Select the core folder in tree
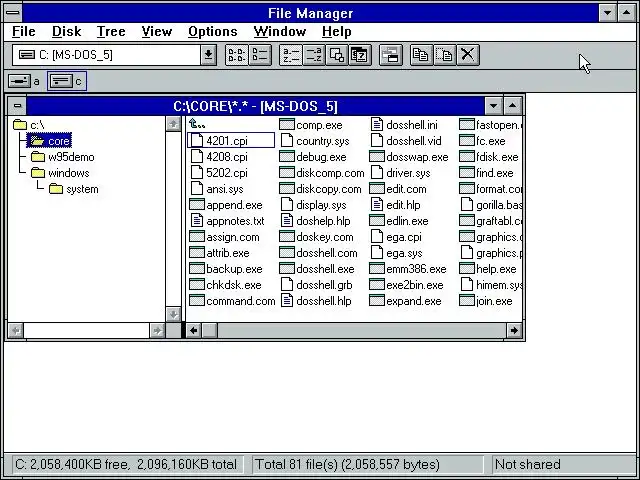Screen dimensions: 640x480 click(x=49, y=141)
